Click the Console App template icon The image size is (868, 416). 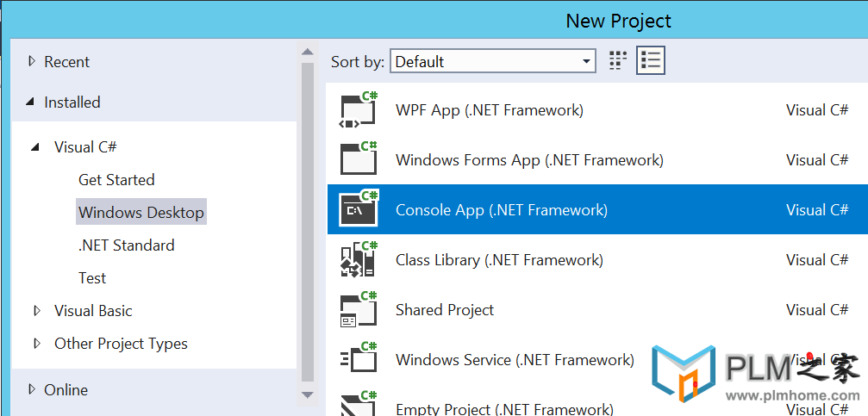coord(359,209)
